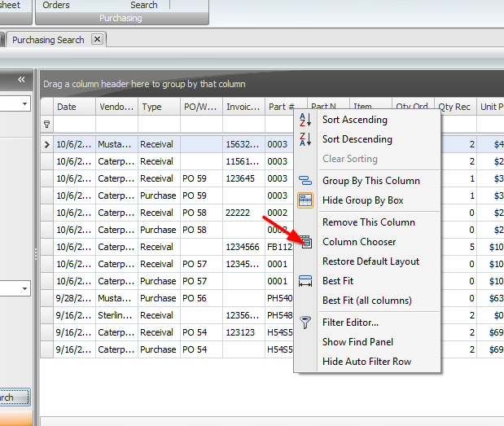Viewport: 504px width, 426px height.
Task: Click the 'Musta...' vendor in first row
Action: click(x=117, y=144)
